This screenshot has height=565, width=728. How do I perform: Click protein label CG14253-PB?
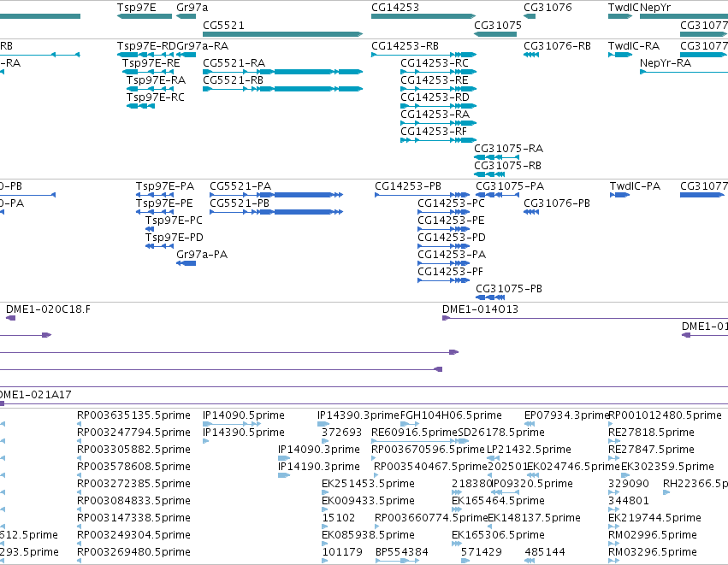point(408,186)
